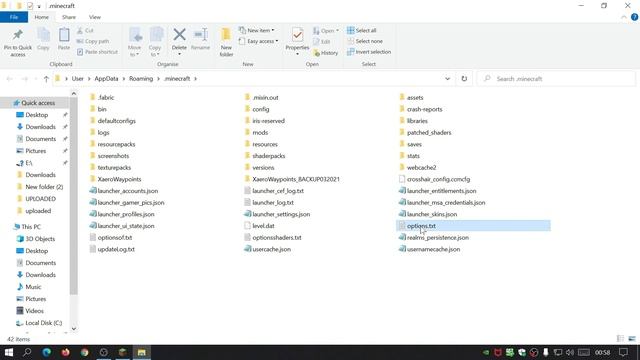Select the mods folder

coord(260,133)
